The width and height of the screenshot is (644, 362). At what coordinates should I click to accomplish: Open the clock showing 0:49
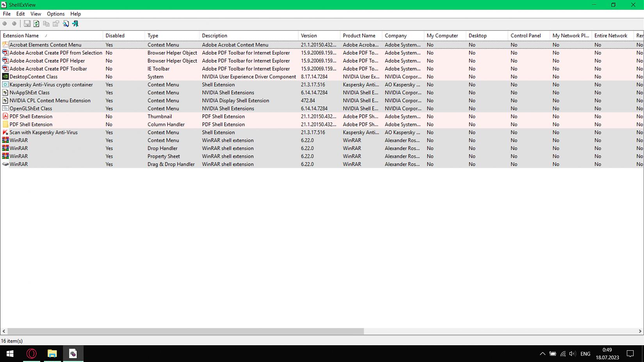pyautogui.click(x=607, y=354)
